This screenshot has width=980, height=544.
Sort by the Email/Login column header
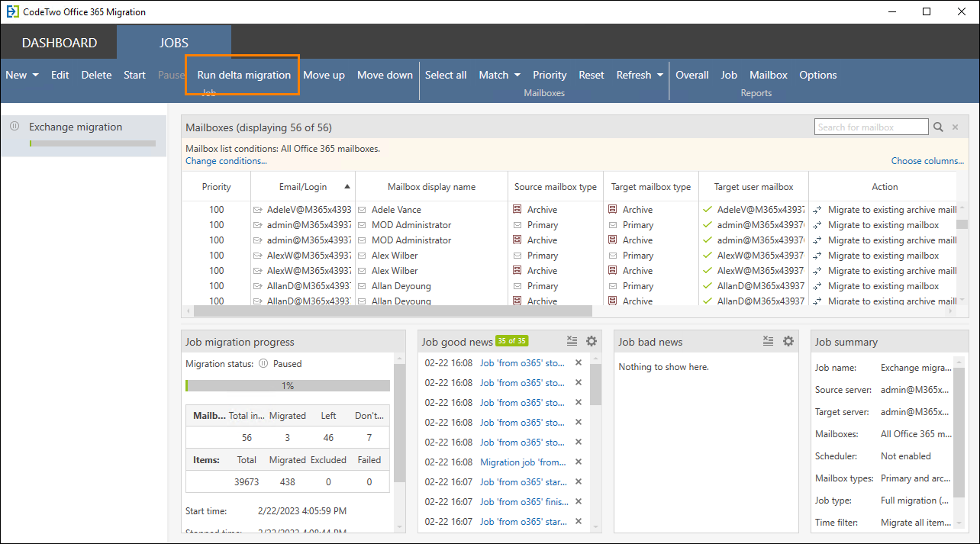(x=304, y=186)
